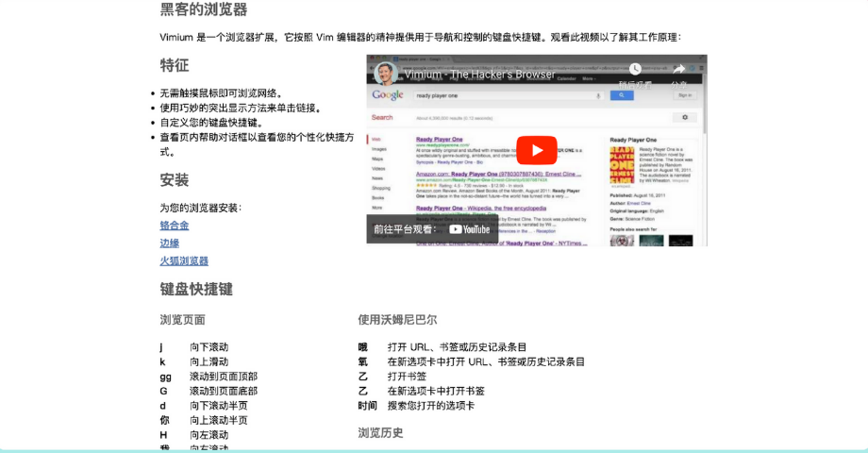Click the "特征" heading

click(x=175, y=65)
